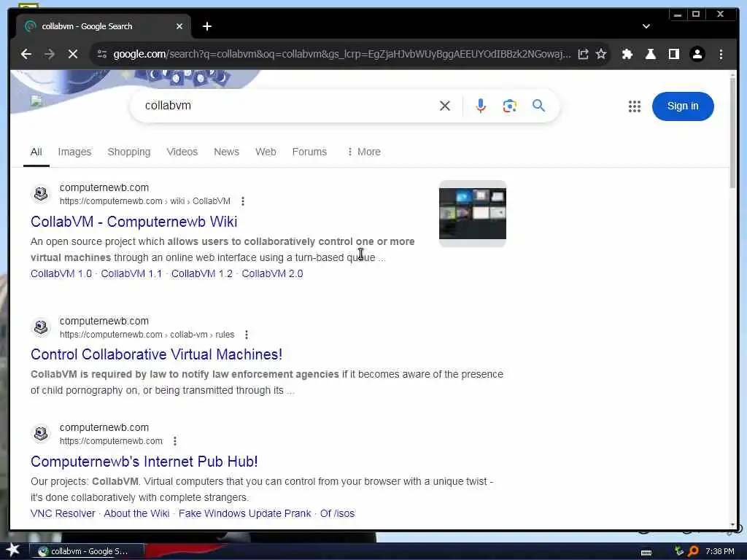The height and width of the screenshot is (560, 747).
Task: View site information icon in address bar
Action: [x=102, y=54]
